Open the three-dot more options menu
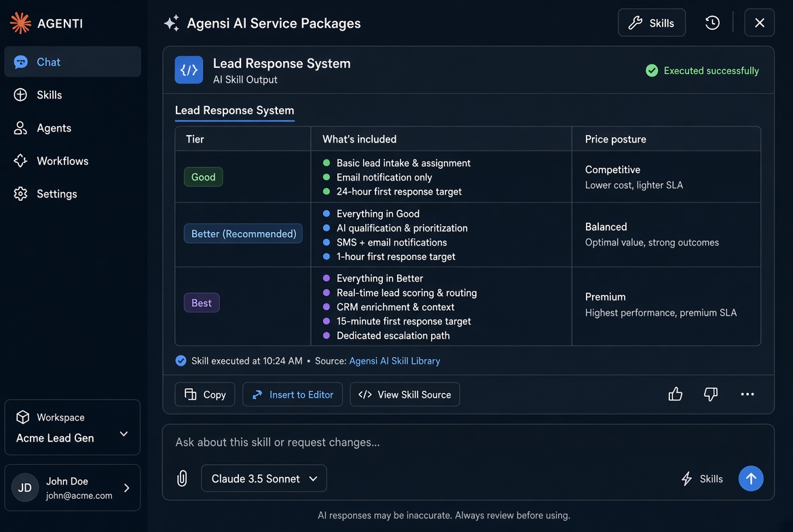The image size is (793, 532). click(747, 394)
